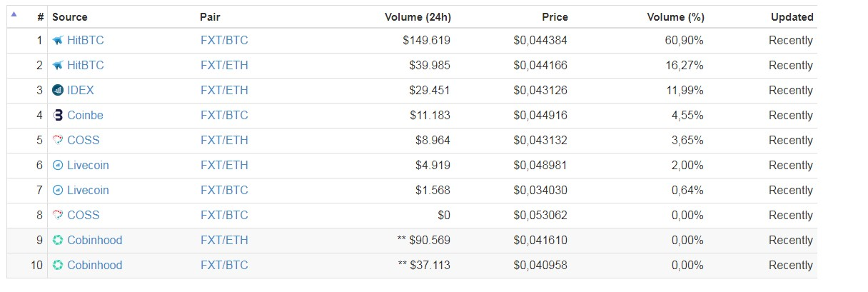Screen dimensions: 868x292
Task: Sort by the Updated column header
Action: [x=792, y=17]
